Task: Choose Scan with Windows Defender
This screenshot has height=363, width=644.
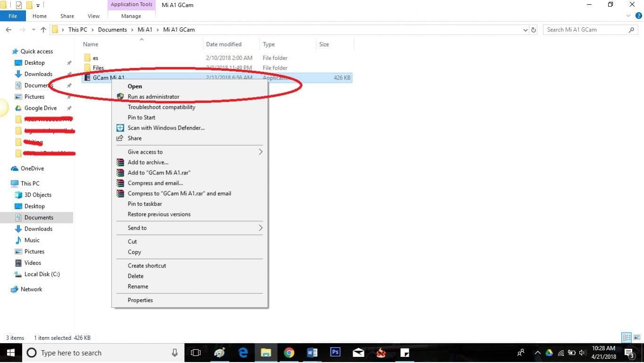Action: [x=190, y=128]
